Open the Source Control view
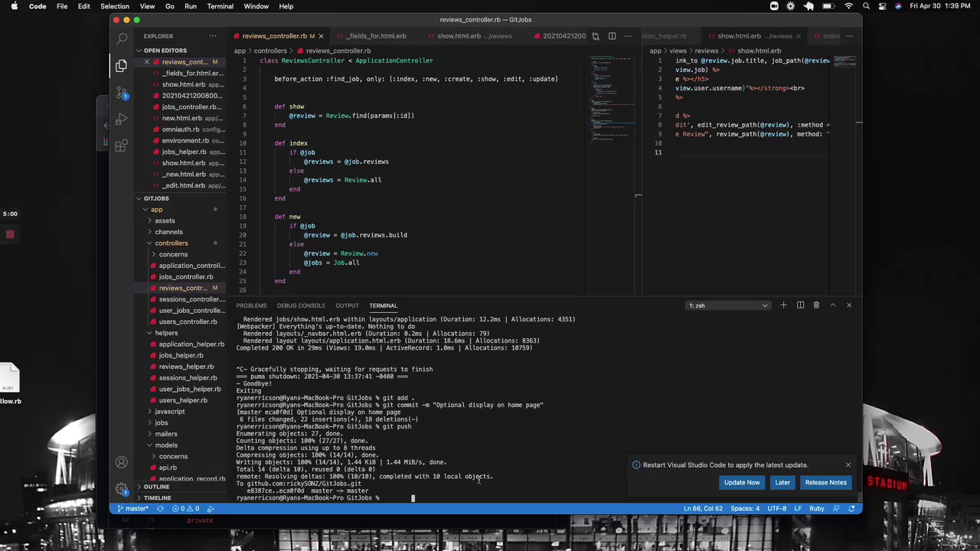 [x=122, y=93]
